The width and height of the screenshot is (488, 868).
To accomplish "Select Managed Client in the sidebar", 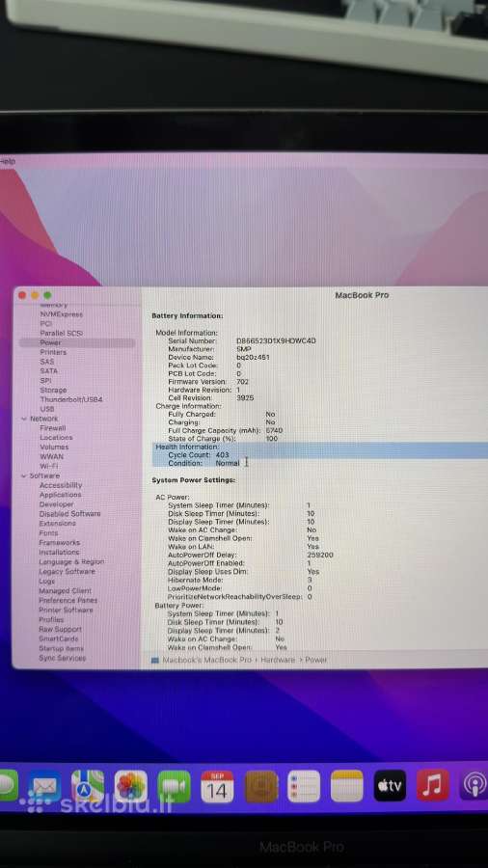I will [66, 590].
